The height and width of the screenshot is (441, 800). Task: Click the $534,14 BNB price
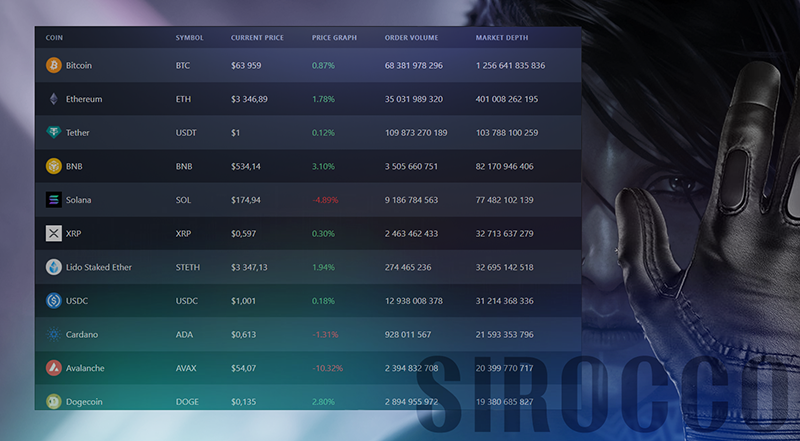point(245,166)
